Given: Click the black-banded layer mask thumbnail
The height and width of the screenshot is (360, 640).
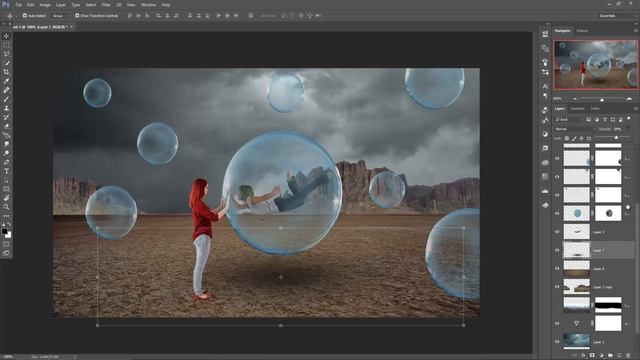Looking at the screenshot, I should coord(608,305).
